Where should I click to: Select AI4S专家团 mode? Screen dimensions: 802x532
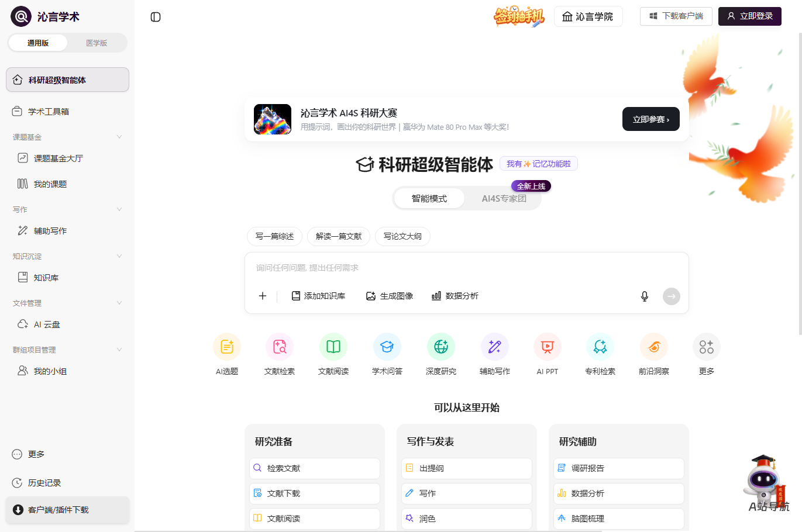(x=504, y=199)
